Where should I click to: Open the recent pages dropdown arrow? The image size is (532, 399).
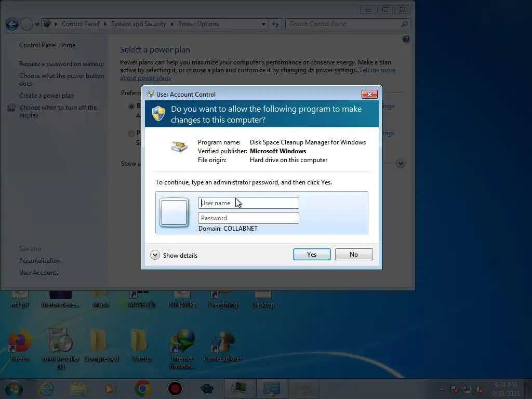[x=37, y=24]
